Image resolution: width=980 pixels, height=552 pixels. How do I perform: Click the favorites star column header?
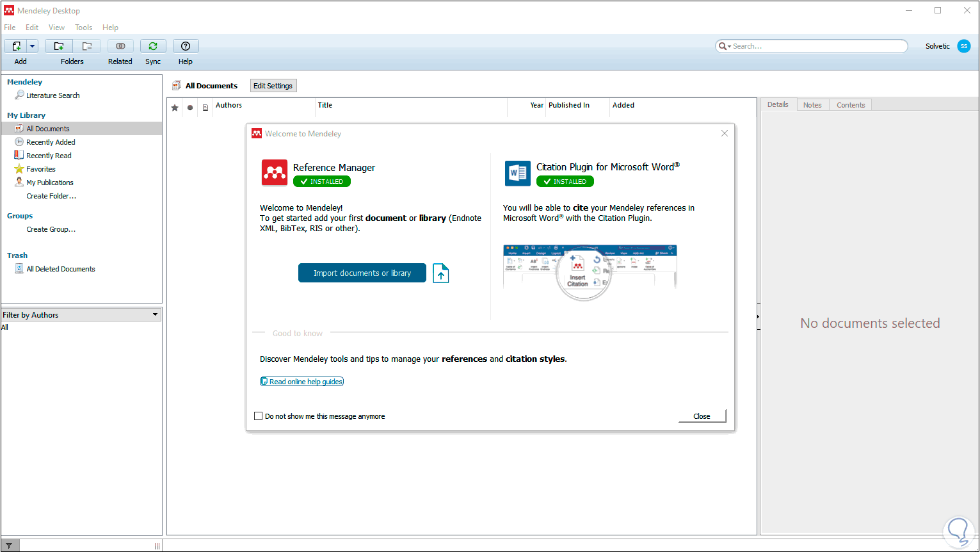175,108
